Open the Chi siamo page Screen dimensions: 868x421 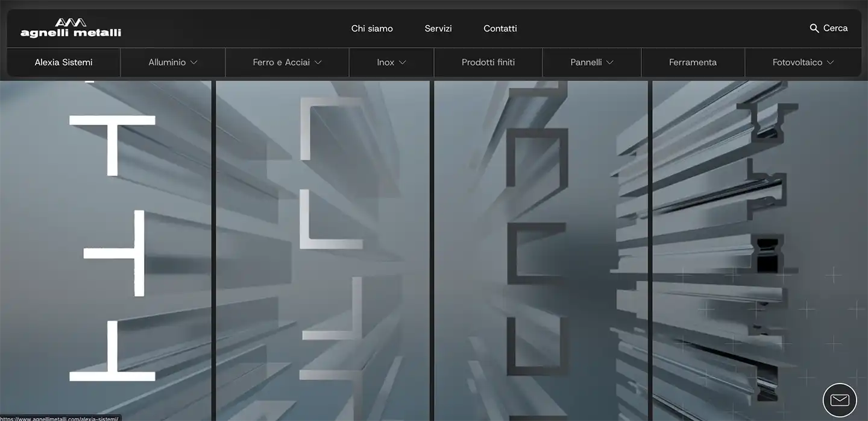tap(372, 28)
